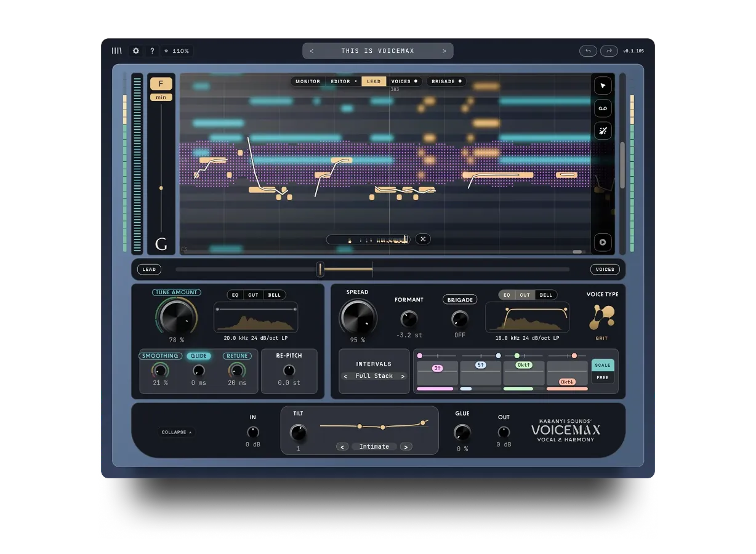The image size is (756, 554).
Task: Click the tape record icon in editor
Action: point(603,108)
